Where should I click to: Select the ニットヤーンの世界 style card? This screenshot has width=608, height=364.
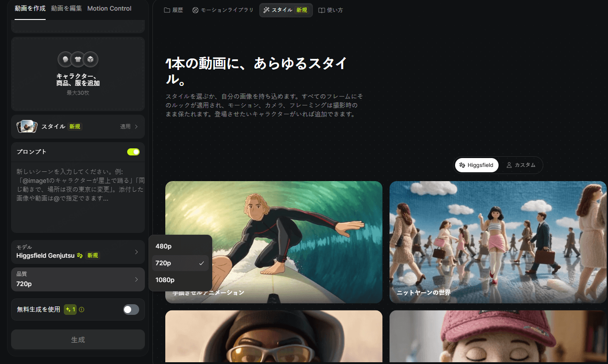[x=498, y=242]
